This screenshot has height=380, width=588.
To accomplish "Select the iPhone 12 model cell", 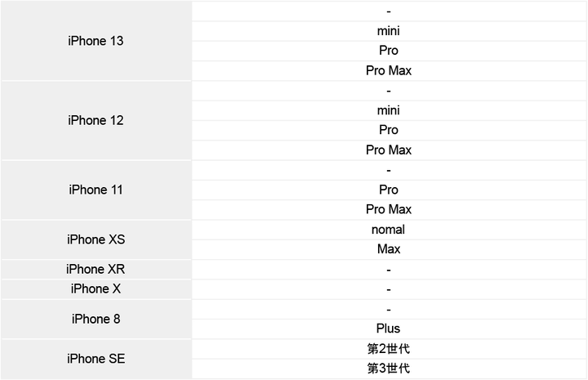I will [96, 120].
